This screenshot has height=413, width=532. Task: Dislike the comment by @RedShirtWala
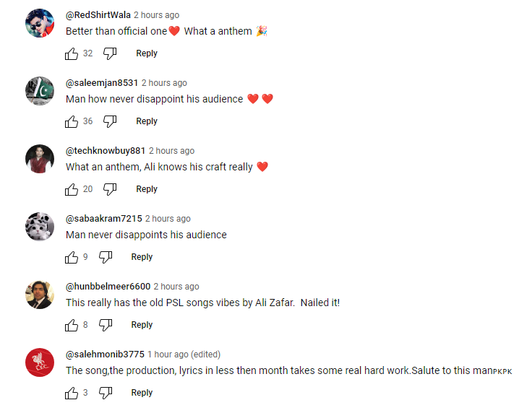[x=110, y=53]
